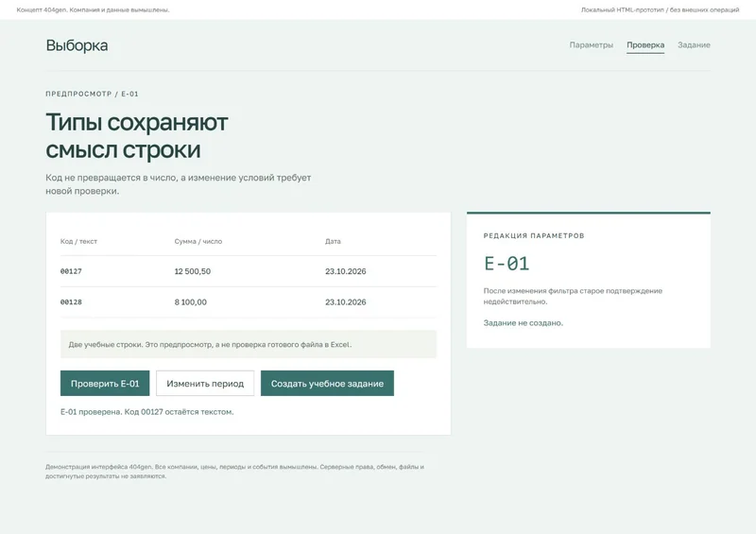Click the Сумма / число column header
The height and width of the screenshot is (534, 756).
click(x=198, y=241)
